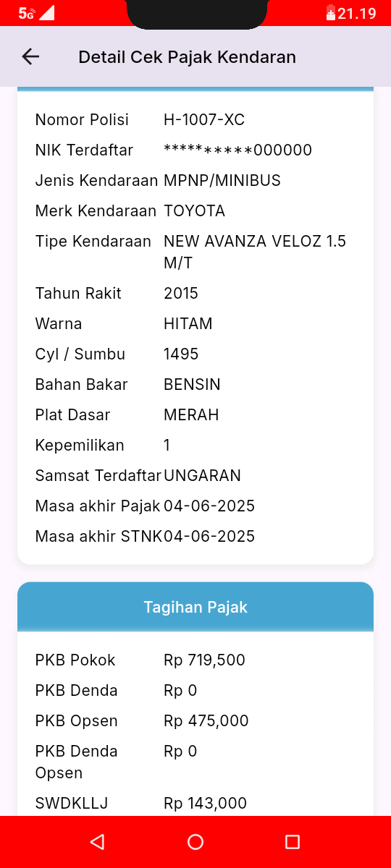The image size is (391, 868).
Task: Tap the TOYOTA brand value
Action: 194,210
